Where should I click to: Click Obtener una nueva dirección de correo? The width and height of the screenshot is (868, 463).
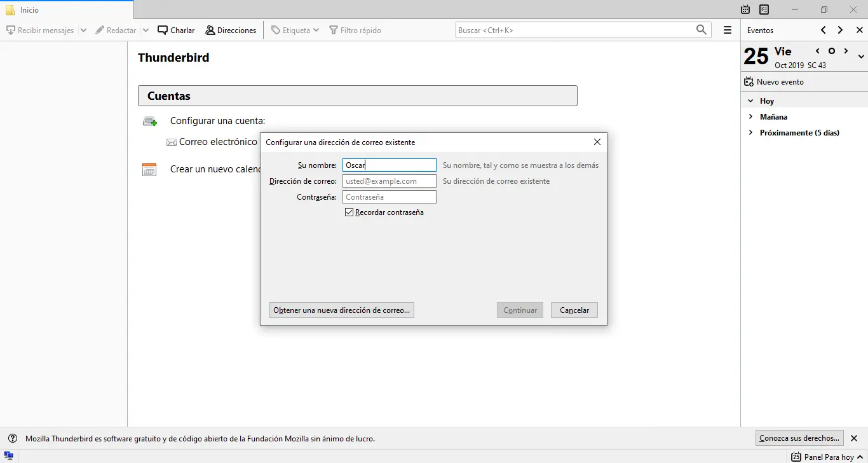pyautogui.click(x=342, y=310)
